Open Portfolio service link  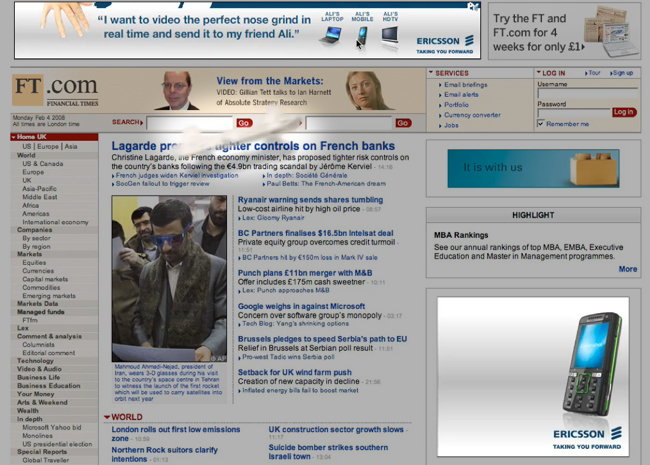tap(456, 105)
